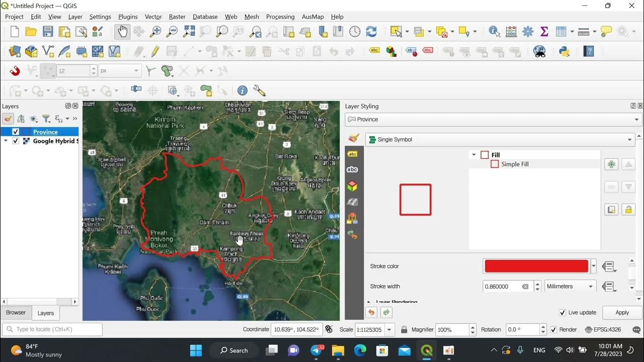Activate the Zoom In magnifier tool
This screenshot has height=362, width=644.
[155, 32]
